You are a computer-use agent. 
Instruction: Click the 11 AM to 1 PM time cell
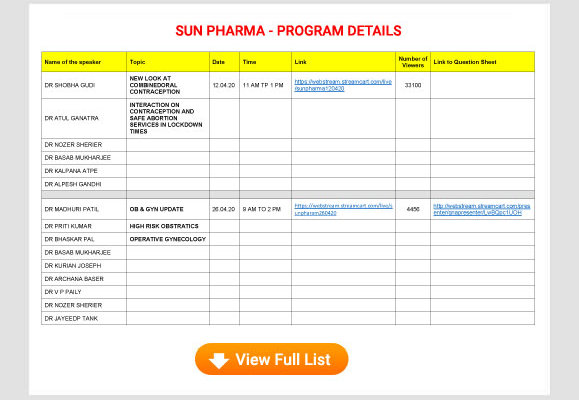pos(265,85)
